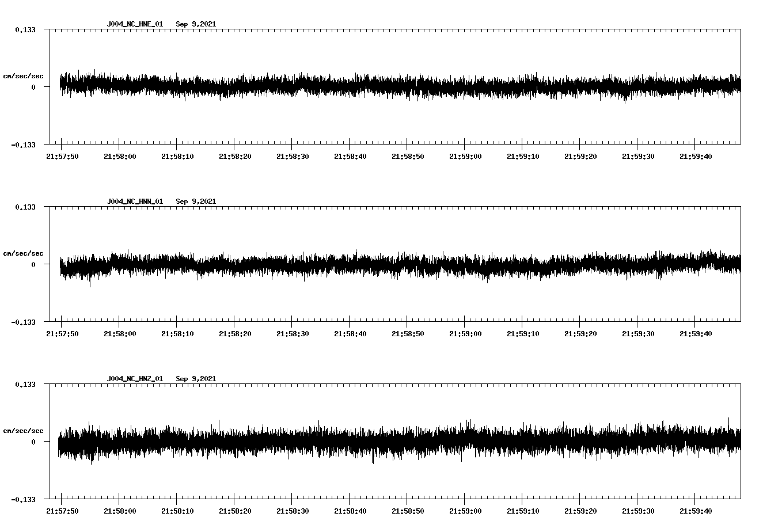Click the 0.133 upper limit on HNZ axis

pos(25,385)
